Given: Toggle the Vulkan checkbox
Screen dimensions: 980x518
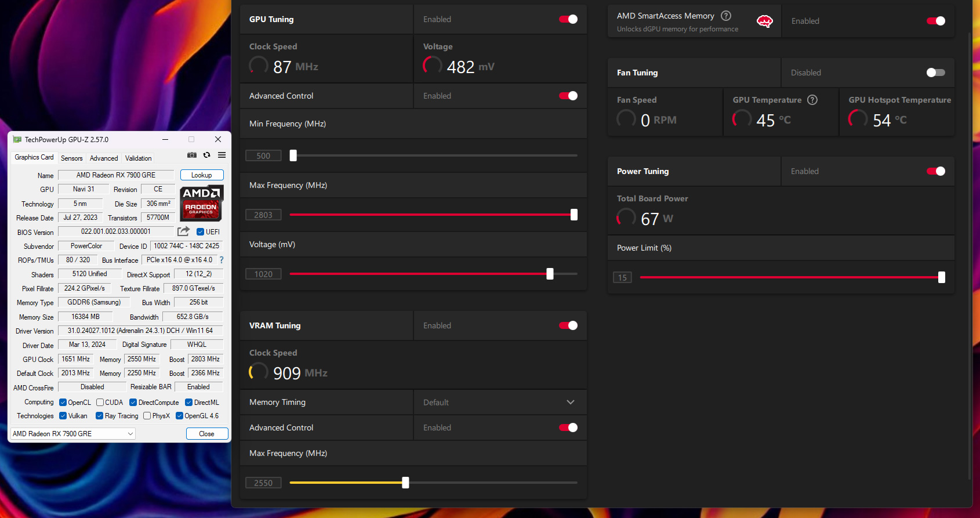Looking at the screenshot, I should 63,416.
